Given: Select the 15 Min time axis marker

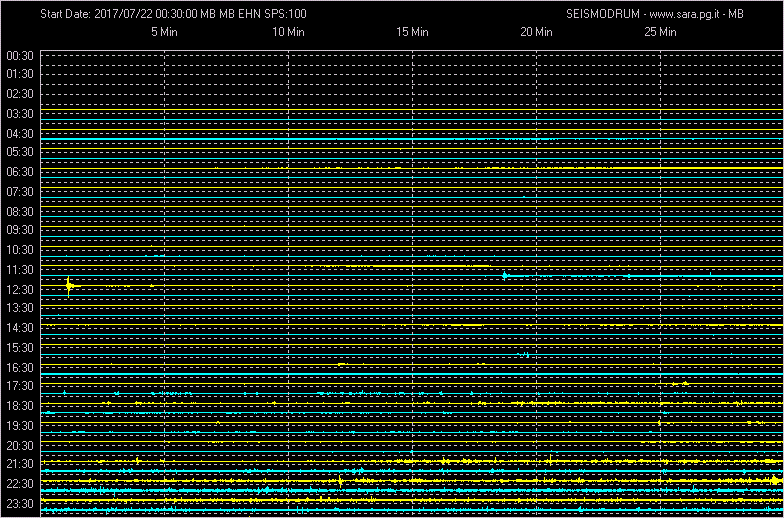Looking at the screenshot, I should pos(412,32).
